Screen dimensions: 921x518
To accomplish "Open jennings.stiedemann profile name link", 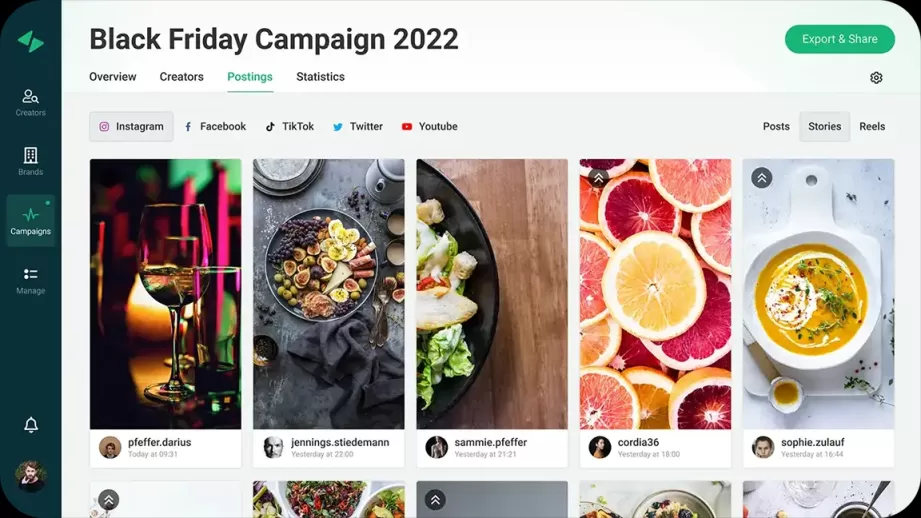I will pos(340,442).
